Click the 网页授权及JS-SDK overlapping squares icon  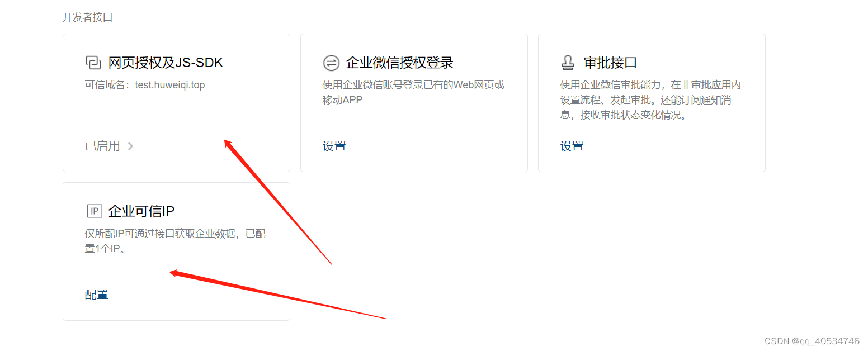pos(93,63)
